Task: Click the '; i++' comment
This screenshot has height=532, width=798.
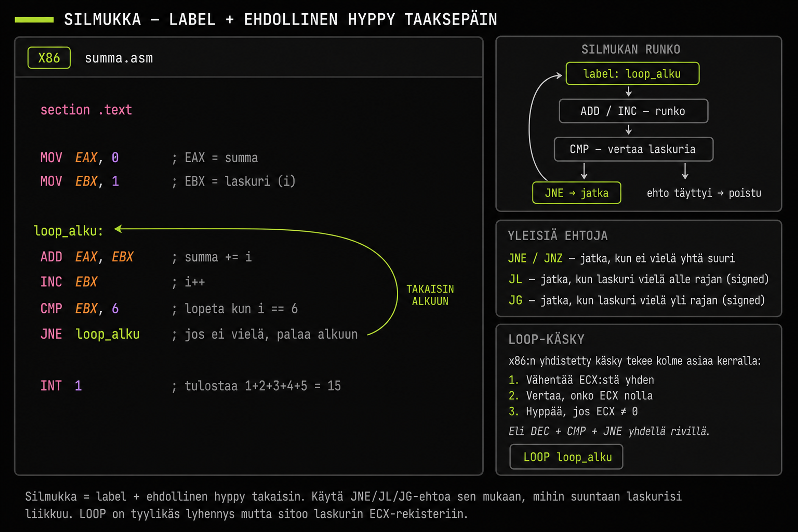Action: click(189, 282)
